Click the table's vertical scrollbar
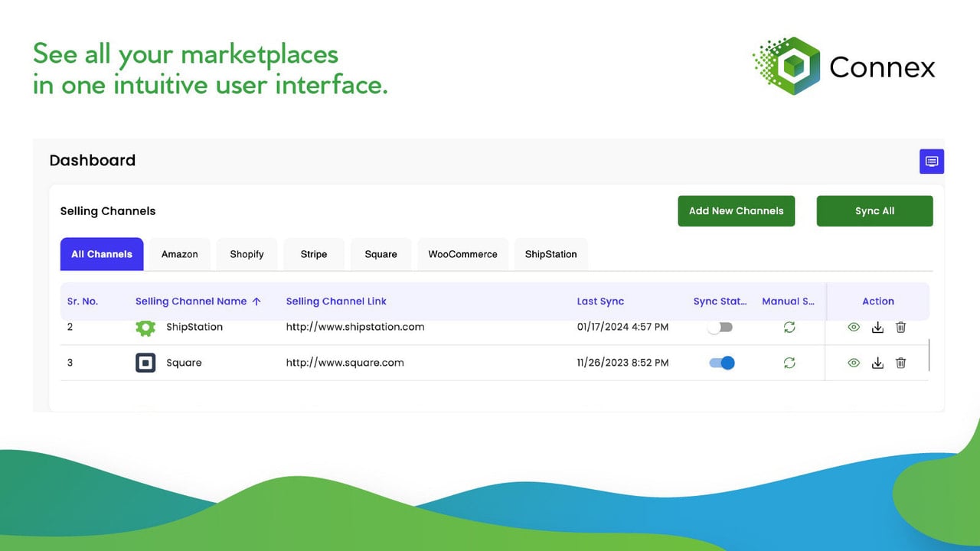 pyautogui.click(x=929, y=355)
